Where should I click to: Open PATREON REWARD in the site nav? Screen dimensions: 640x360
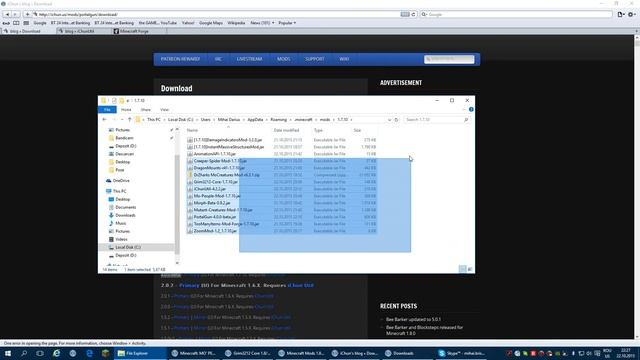coord(180,59)
